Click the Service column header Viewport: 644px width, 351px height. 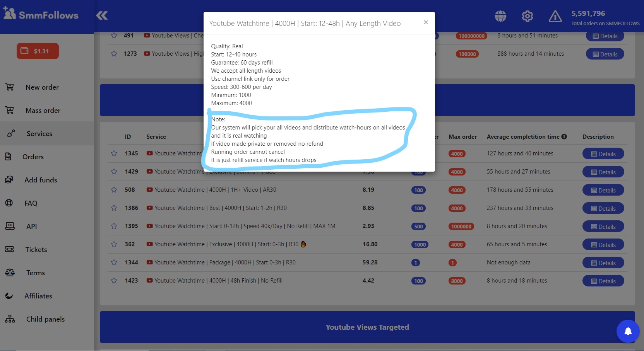pos(156,137)
